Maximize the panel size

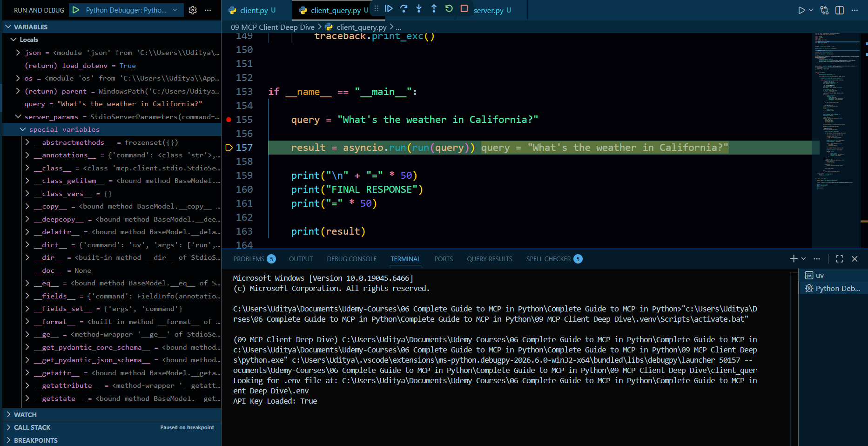tap(840, 259)
